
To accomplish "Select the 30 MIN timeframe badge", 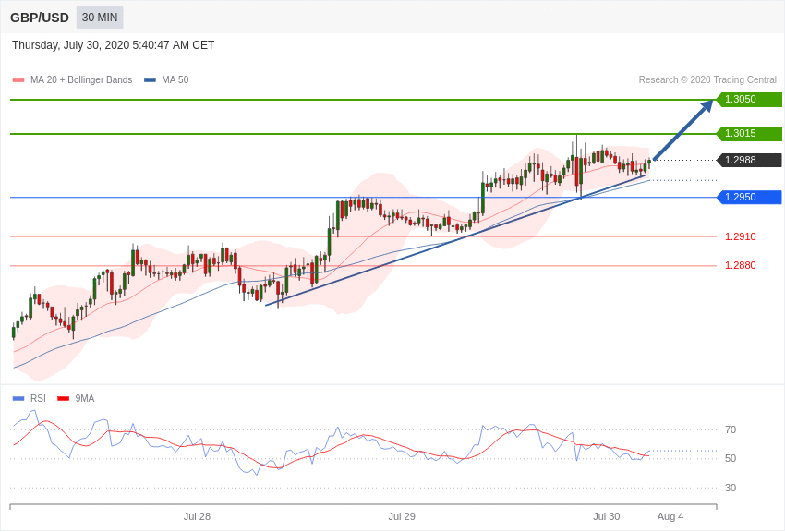I will [x=100, y=18].
